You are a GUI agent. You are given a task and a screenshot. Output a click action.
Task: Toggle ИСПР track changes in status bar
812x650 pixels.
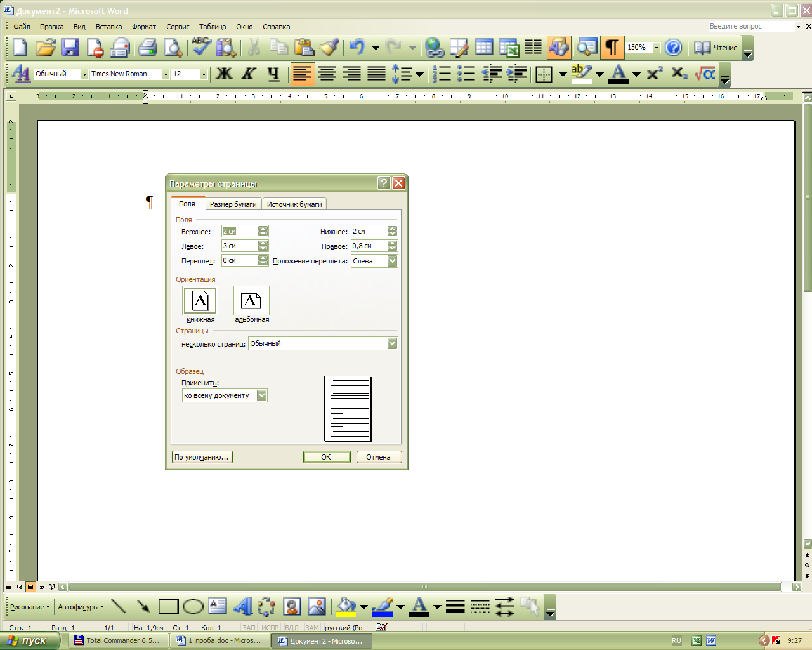270,627
